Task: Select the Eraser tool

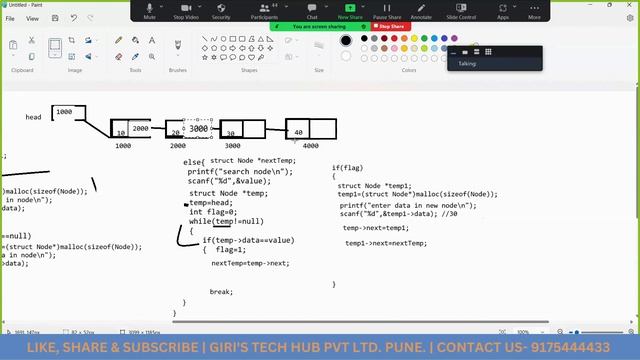Action: (118, 57)
